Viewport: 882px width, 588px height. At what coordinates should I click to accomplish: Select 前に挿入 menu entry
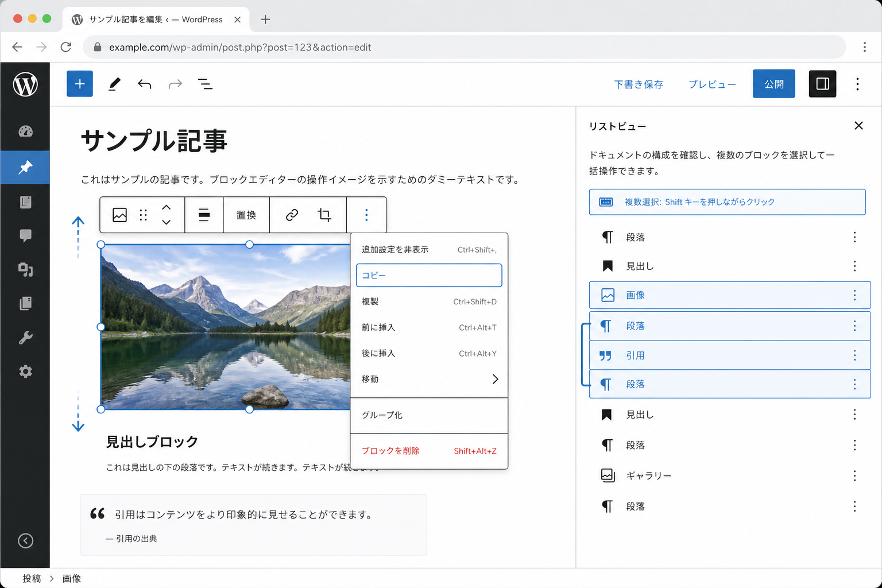pos(429,327)
